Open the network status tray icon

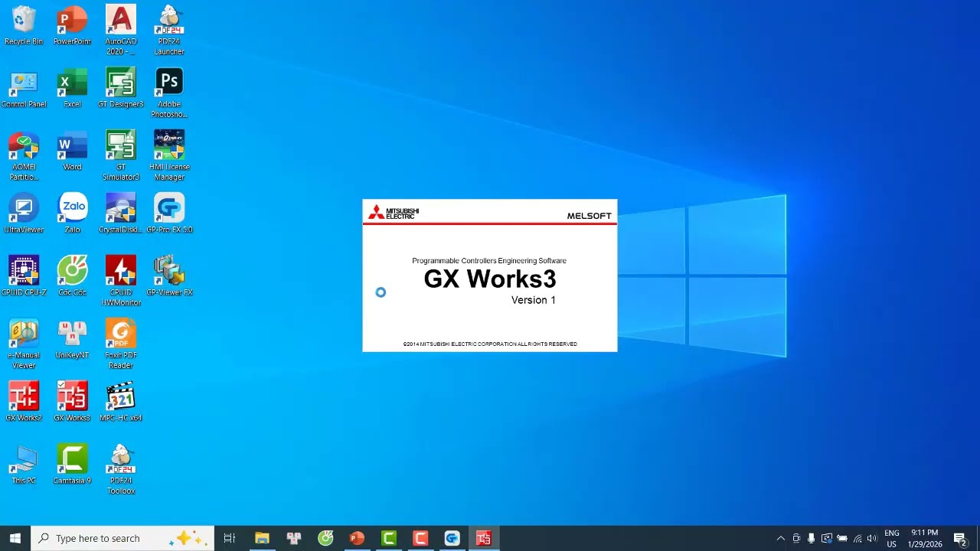click(857, 538)
